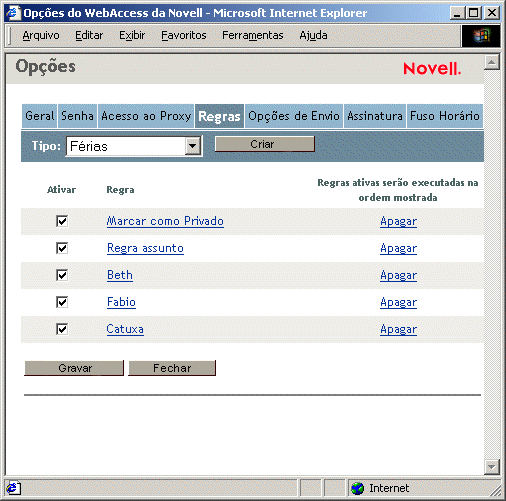Open the Ajuda menu
Screen dimensions: 506x501
[313, 35]
